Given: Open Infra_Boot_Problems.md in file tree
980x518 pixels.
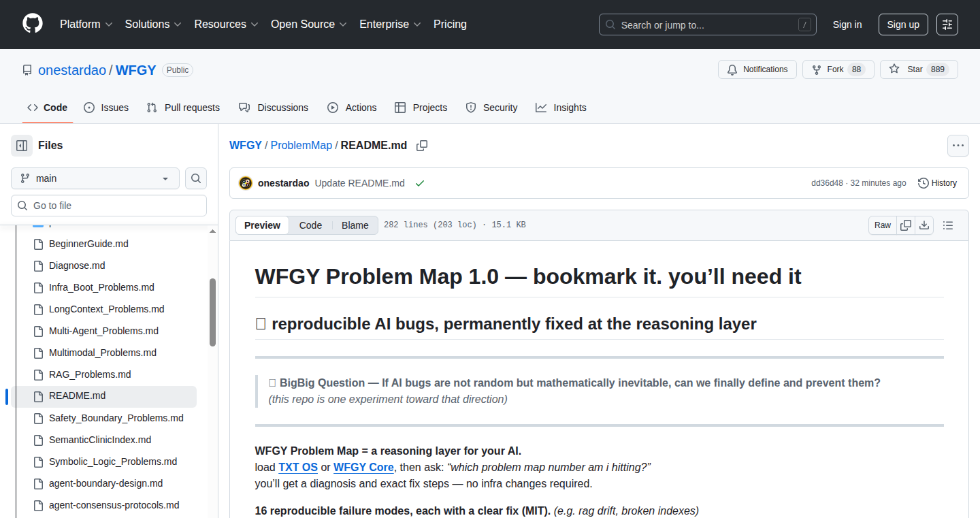Looking at the screenshot, I should click(x=101, y=287).
